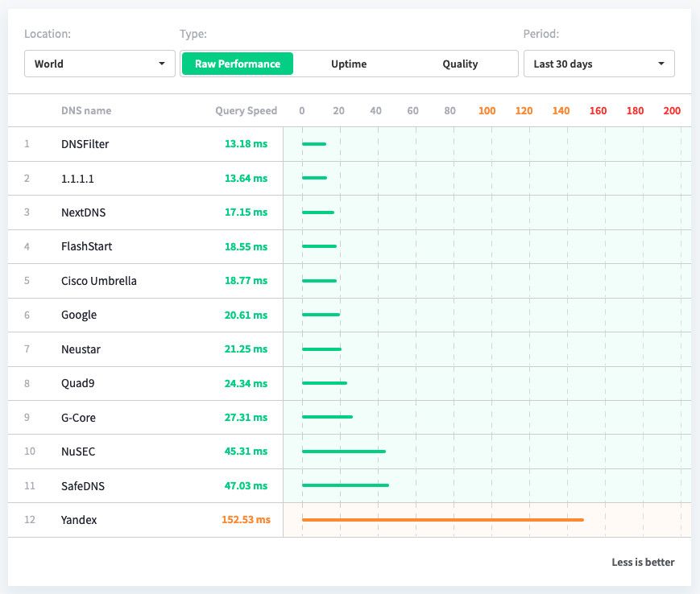Select the 1.1.1.1 DNS name
The width and height of the screenshot is (700, 594).
77,179
